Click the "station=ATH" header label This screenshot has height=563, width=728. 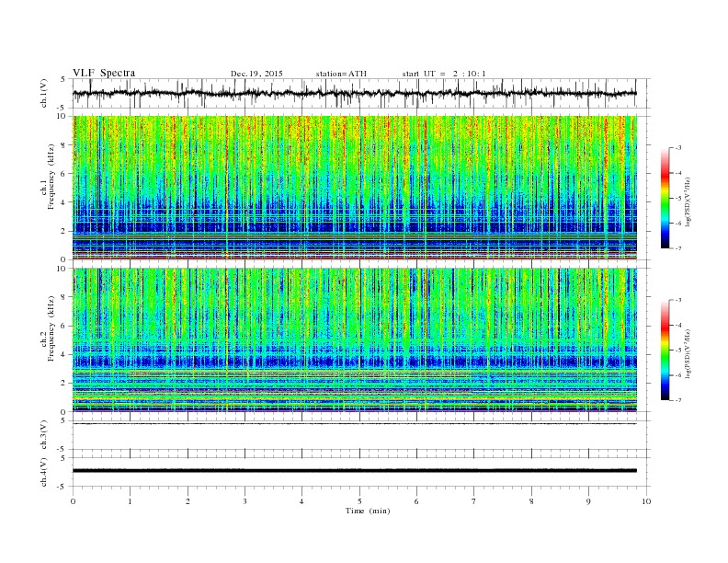[341, 74]
